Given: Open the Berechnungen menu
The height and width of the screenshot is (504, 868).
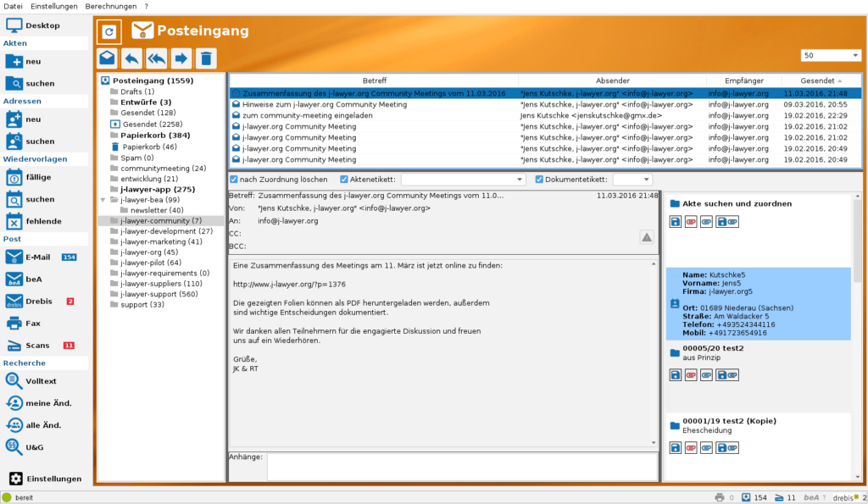Looking at the screenshot, I should point(111,6).
